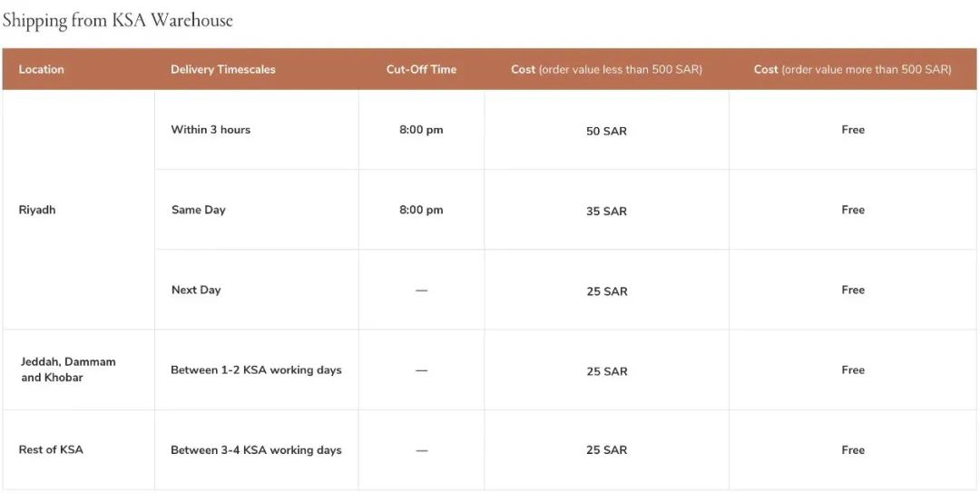This screenshot has height=493, width=980.
Task: Select the Delivery Timescales column header
Action: [223, 69]
